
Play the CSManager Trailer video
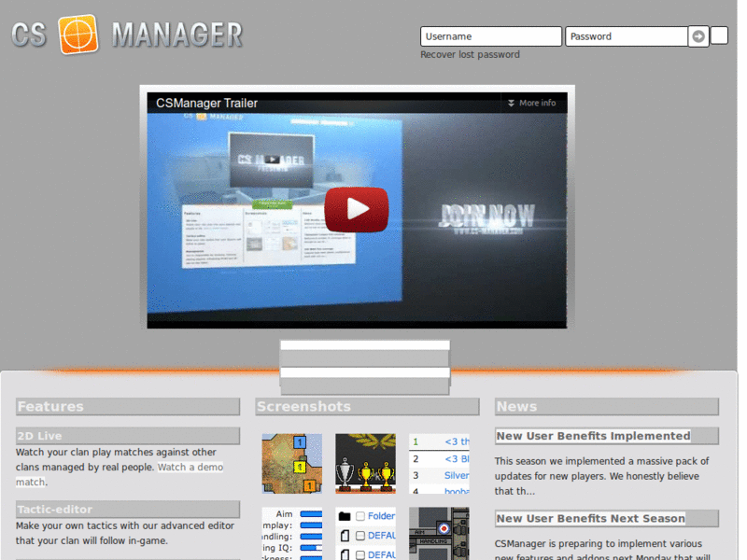tap(357, 209)
